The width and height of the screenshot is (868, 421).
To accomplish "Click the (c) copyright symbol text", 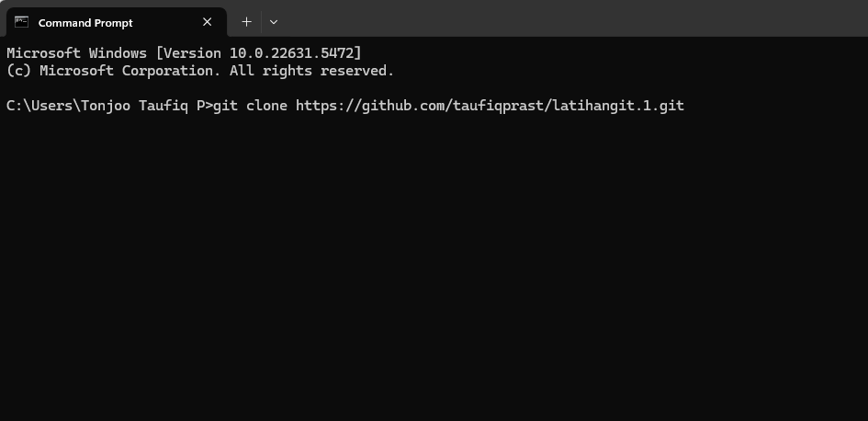I will click(x=18, y=71).
